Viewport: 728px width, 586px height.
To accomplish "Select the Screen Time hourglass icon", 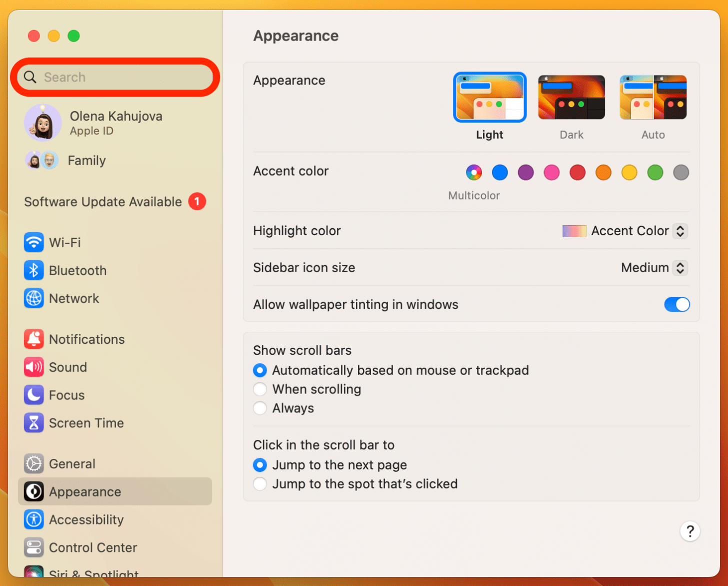I will coord(33,423).
